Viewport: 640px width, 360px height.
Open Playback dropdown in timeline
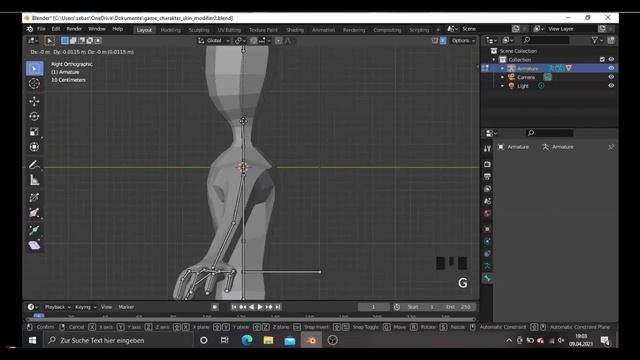pos(57,307)
